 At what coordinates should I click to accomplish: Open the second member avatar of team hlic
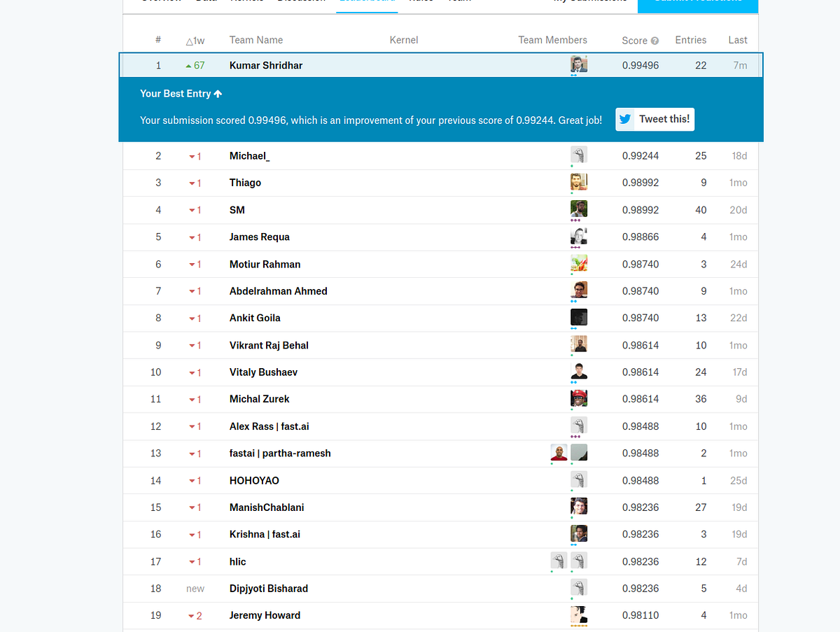(x=579, y=561)
